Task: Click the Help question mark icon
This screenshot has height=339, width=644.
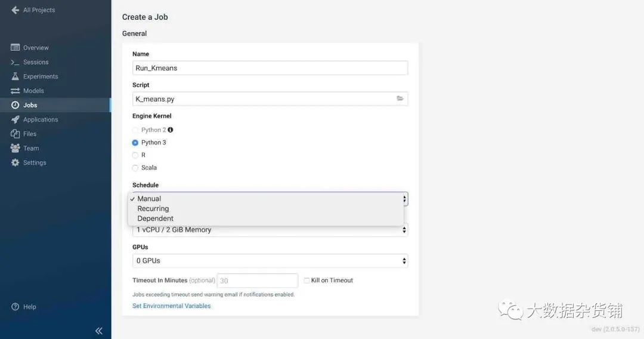Action: pos(15,307)
